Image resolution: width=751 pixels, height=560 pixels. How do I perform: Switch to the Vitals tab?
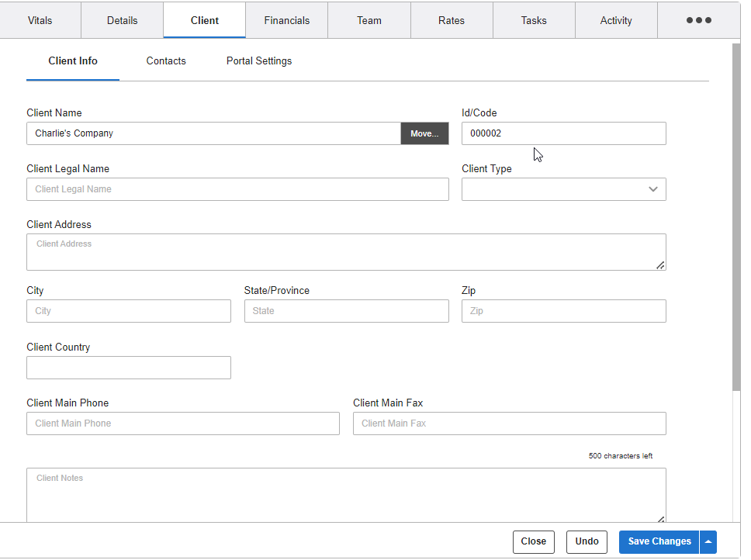(40, 20)
